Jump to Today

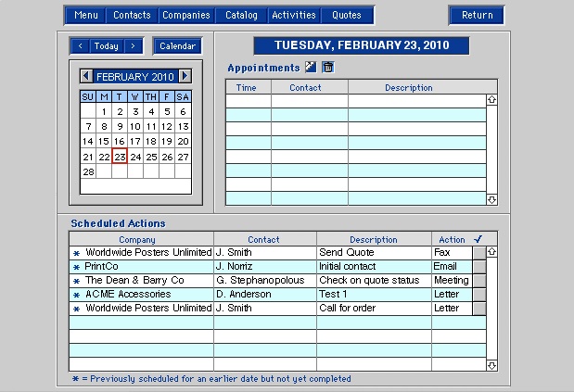(107, 46)
